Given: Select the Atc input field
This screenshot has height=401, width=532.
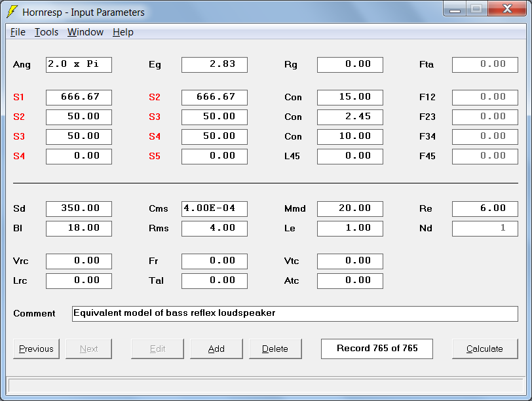Looking at the screenshot, I should pos(350,281).
